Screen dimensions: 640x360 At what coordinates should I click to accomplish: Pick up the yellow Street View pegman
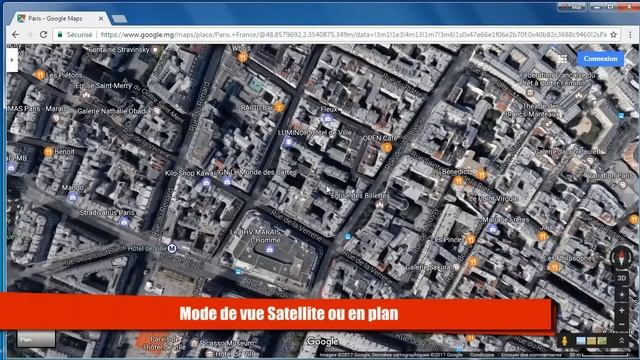(565, 340)
